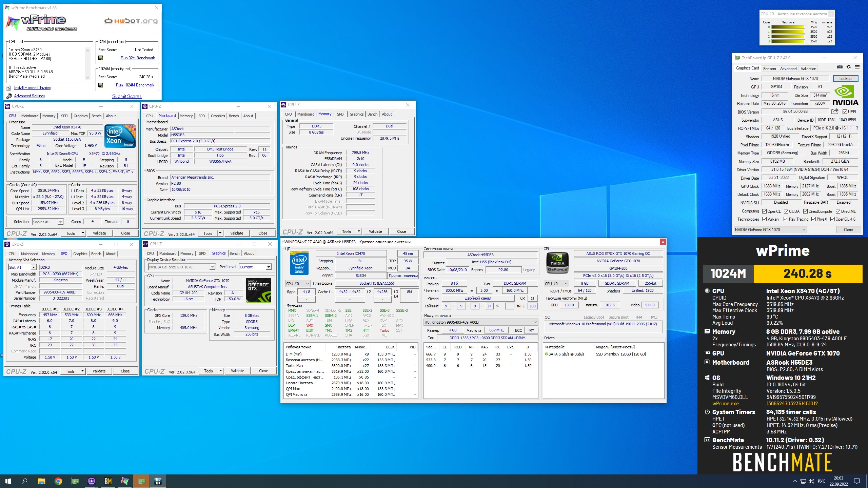This screenshot has width=868, height=488.
Task: Click the NVIDIA GeForce badge in HWiNFO64 summary
Action: (557, 263)
